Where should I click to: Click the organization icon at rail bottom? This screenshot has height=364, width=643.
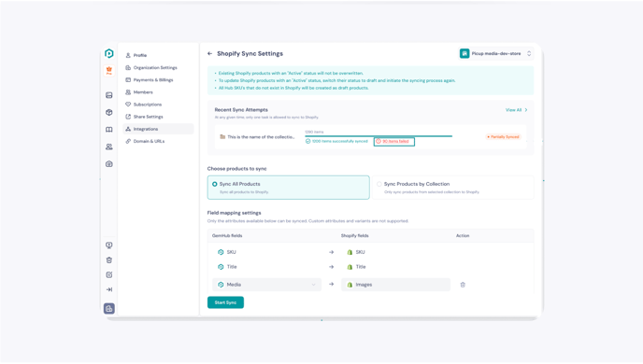click(x=109, y=308)
